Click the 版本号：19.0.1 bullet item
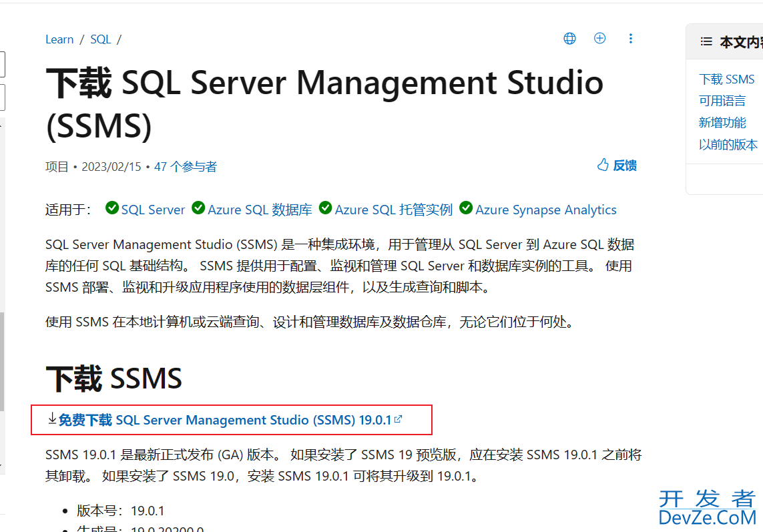This screenshot has height=532, width=763. [x=121, y=511]
